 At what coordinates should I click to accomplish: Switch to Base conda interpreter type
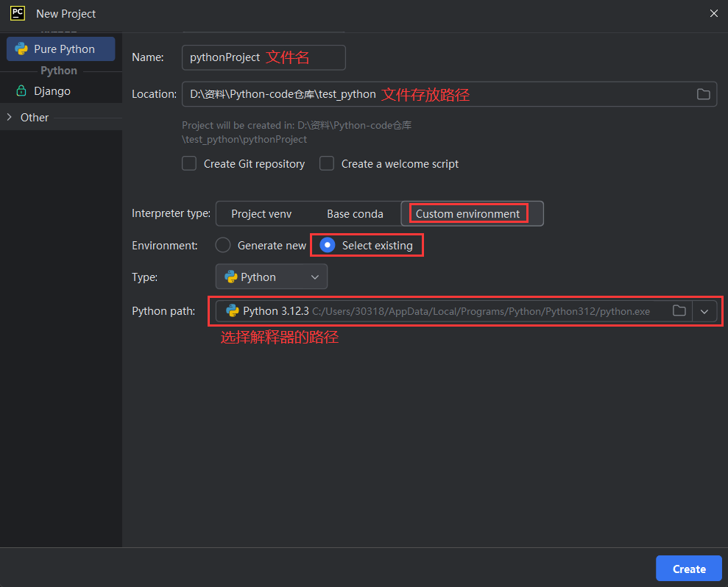coord(355,214)
